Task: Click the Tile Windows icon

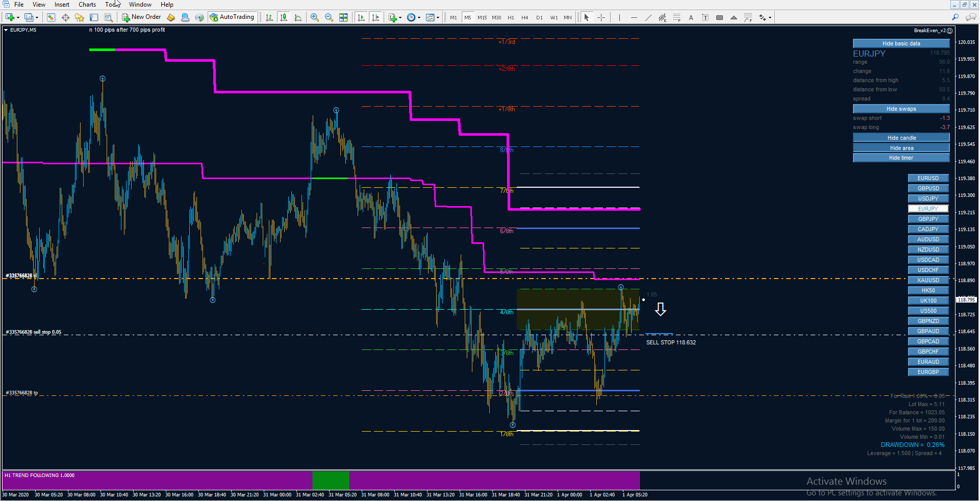Action: [x=343, y=17]
